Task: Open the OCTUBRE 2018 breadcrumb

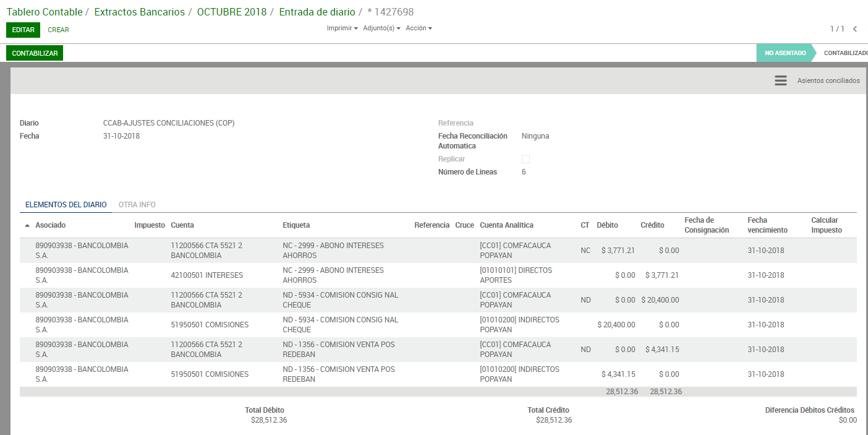Action: click(x=231, y=12)
